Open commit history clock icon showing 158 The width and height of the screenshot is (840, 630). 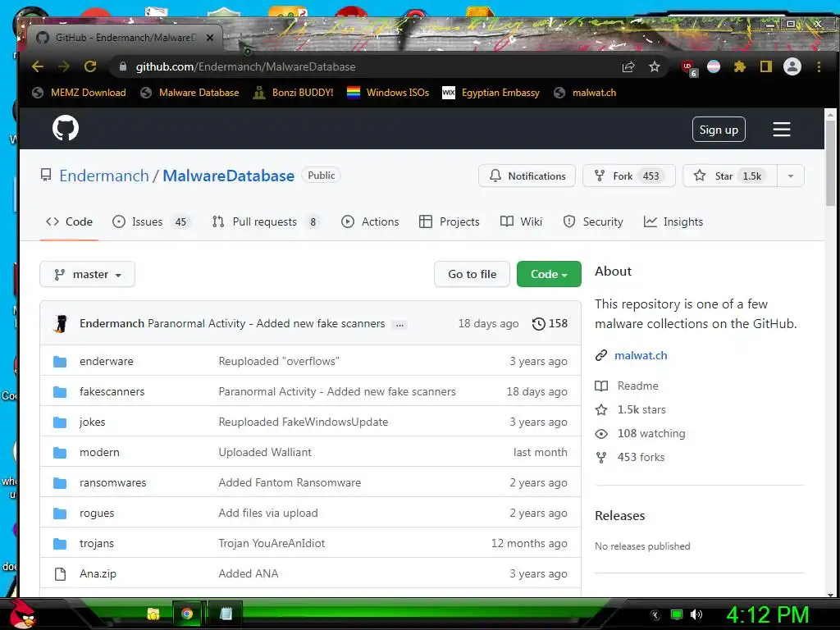coord(550,323)
